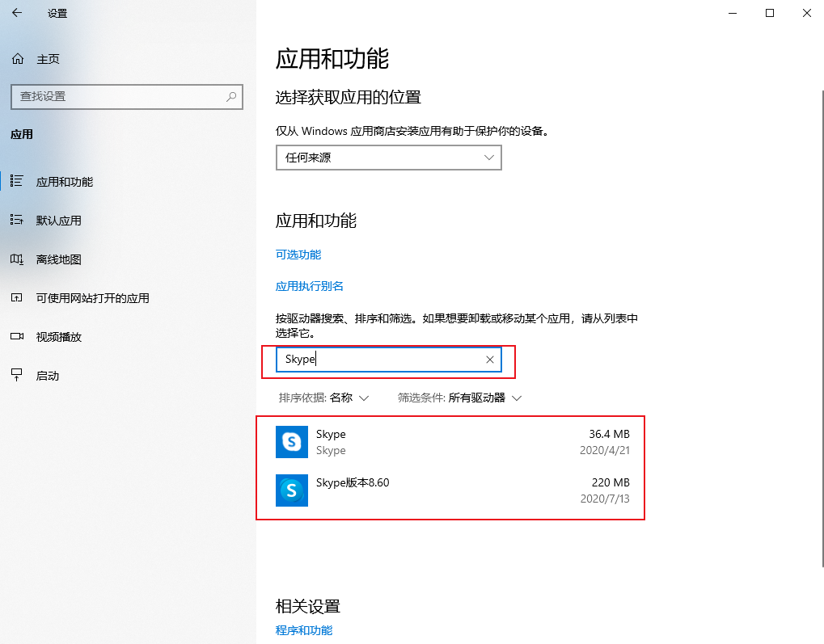
Task: Open the 任何来源 source dropdown
Action: [389, 158]
